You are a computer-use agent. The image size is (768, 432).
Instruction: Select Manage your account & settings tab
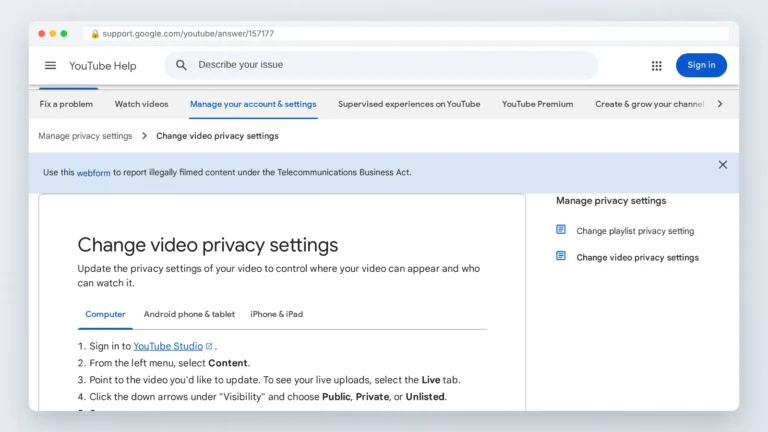coord(253,104)
